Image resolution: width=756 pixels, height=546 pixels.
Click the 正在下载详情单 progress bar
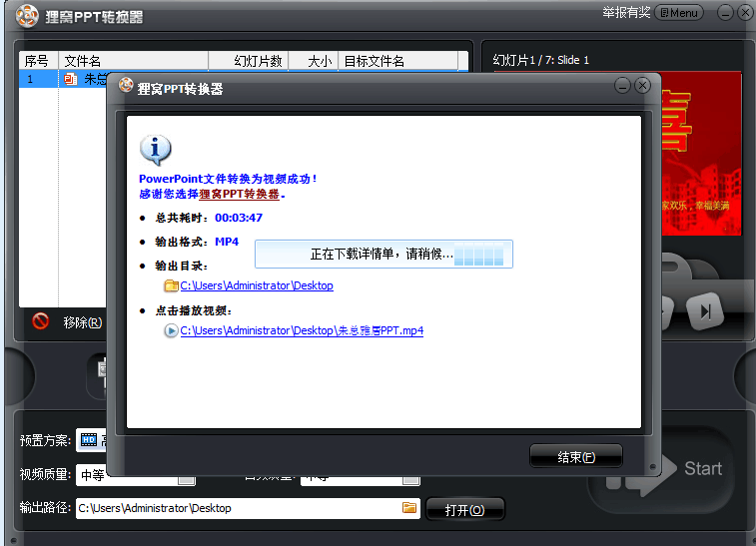point(383,254)
